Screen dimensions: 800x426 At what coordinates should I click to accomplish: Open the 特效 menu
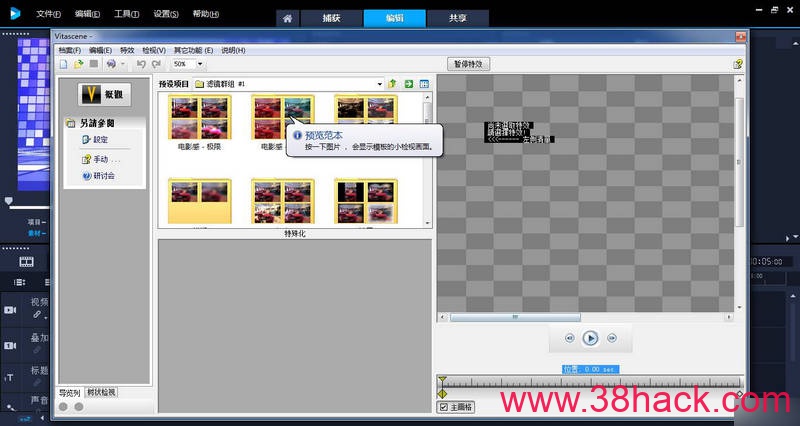pos(127,50)
